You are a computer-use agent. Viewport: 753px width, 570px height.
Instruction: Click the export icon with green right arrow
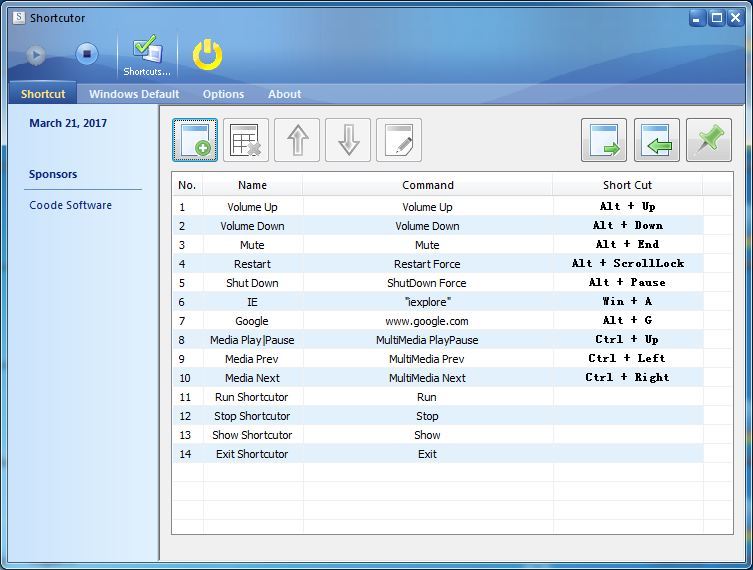(604, 140)
